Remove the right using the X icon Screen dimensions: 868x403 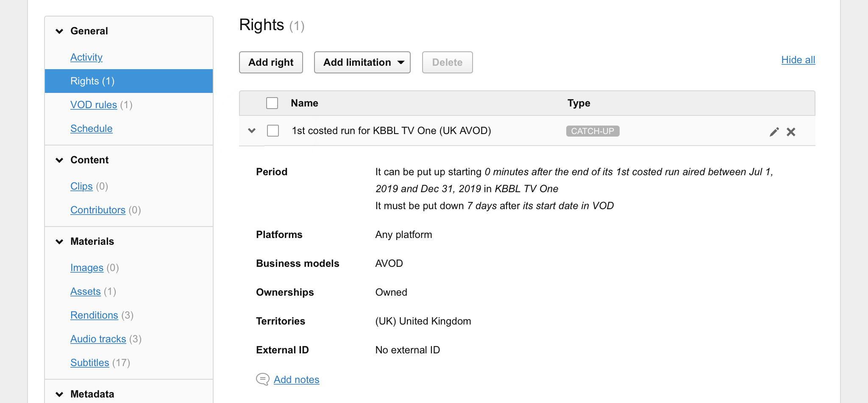[791, 132]
